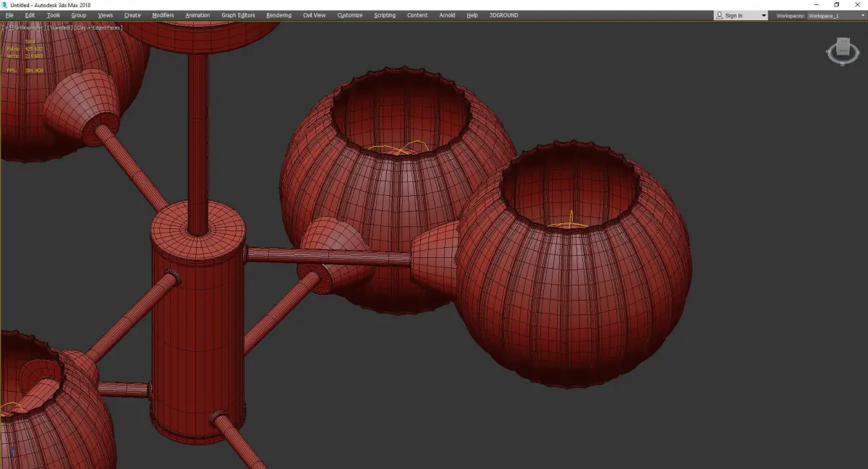The height and width of the screenshot is (469, 868).
Task: Open the 3DGROUND menu
Action: 503,15
